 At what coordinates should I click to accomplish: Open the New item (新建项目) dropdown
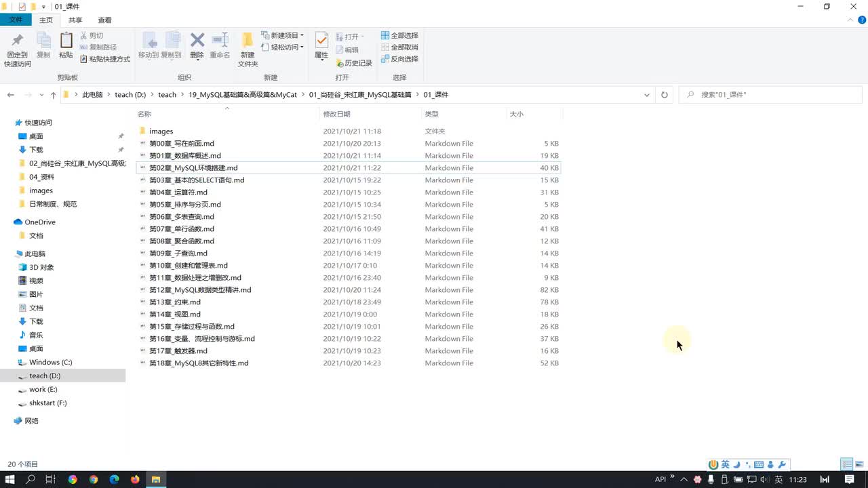click(x=283, y=35)
